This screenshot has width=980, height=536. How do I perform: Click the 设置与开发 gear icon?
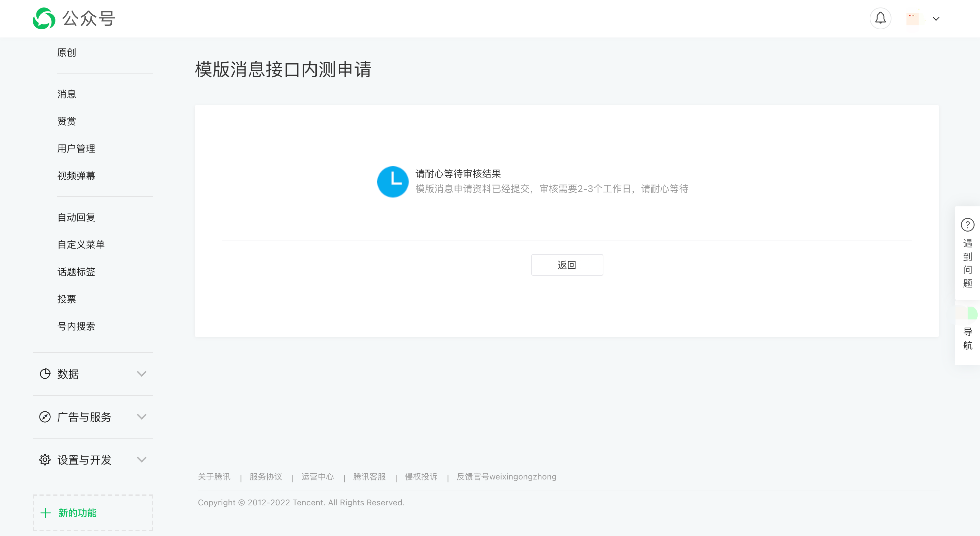(45, 459)
